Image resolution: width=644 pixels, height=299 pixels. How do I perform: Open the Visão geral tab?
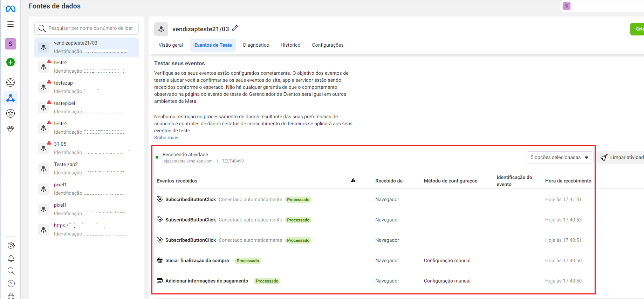[171, 45]
